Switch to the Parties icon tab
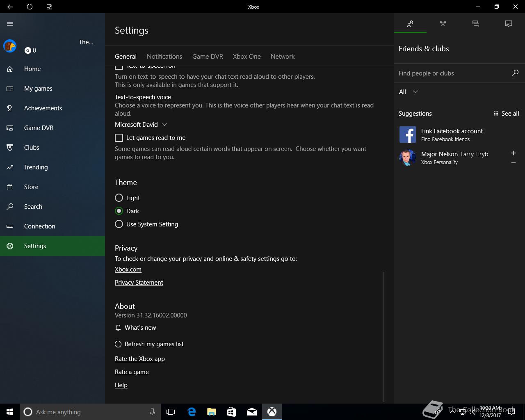This screenshot has height=420, width=525. click(443, 24)
